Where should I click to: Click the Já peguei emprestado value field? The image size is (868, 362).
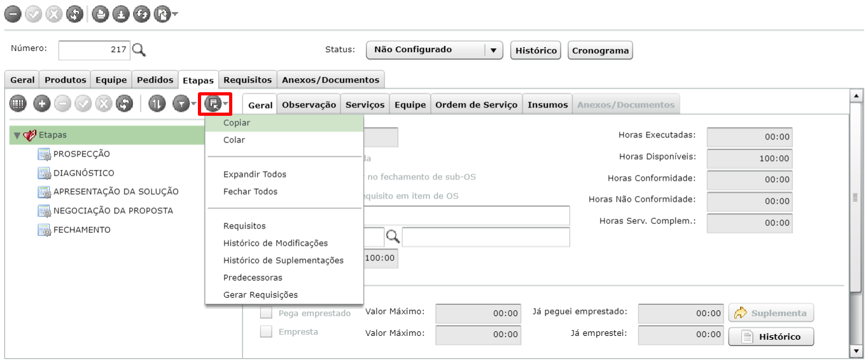pyautogui.click(x=680, y=313)
